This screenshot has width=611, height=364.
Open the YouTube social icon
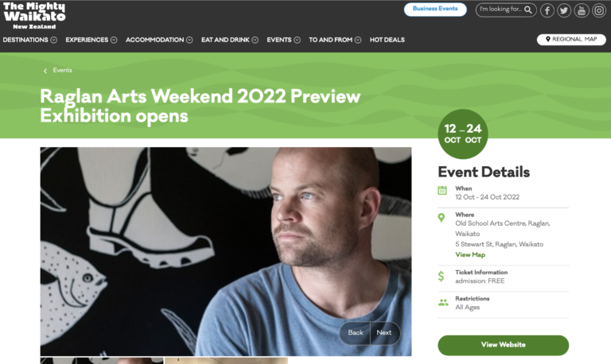pos(582,10)
